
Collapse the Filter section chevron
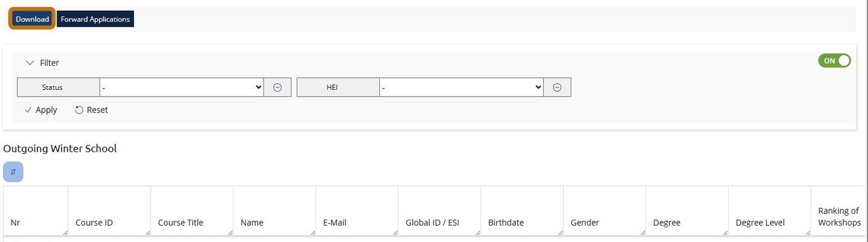[x=30, y=63]
